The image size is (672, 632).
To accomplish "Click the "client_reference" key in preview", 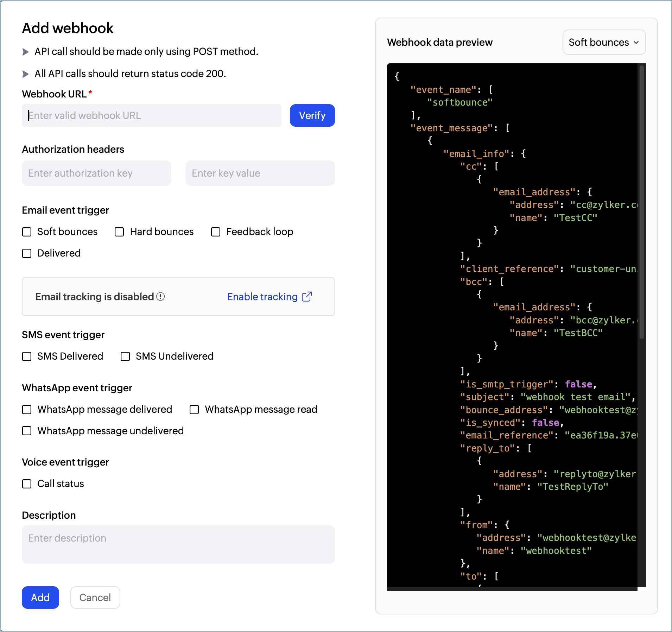I will 509,269.
